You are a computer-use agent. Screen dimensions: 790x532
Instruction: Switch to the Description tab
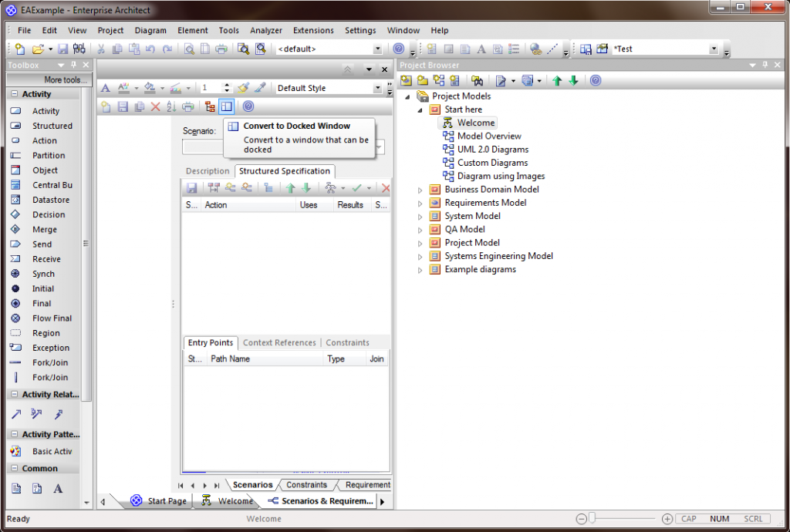(x=208, y=171)
